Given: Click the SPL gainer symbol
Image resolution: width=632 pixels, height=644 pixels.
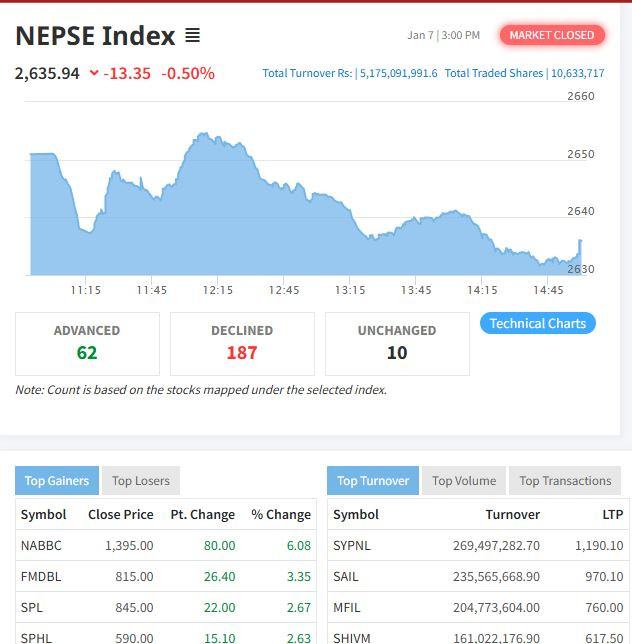Looking at the screenshot, I should tap(32, 608).
